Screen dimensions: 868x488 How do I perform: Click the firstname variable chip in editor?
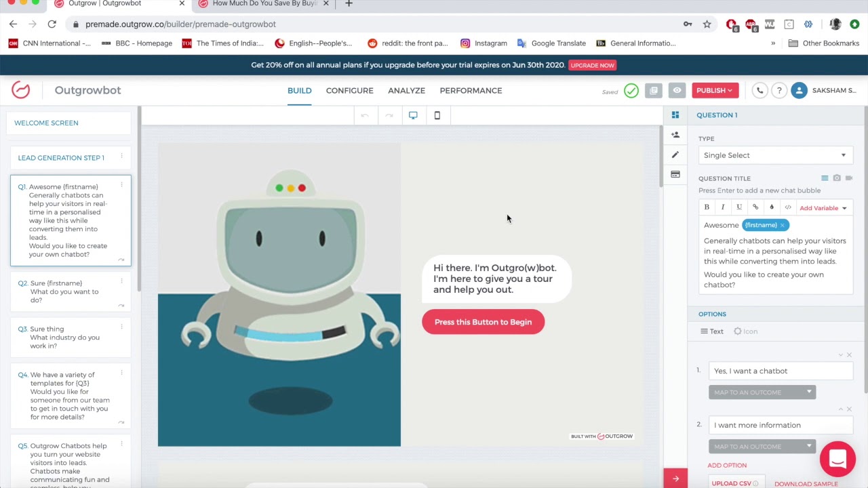point(761,224)
